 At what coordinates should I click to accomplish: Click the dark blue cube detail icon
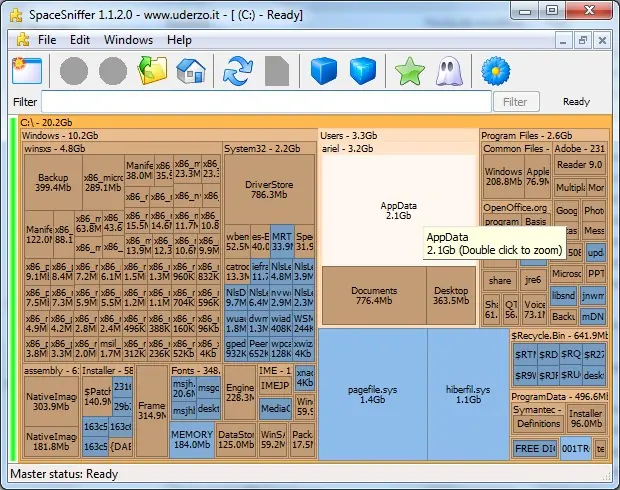pyautogui.click(x=324, y=71)
